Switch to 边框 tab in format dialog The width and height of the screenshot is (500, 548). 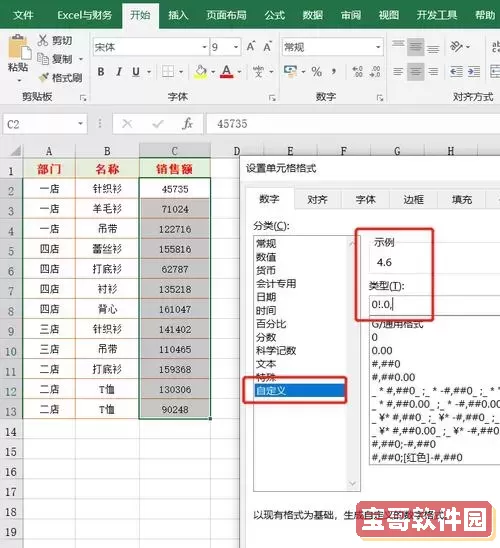(x=413, y=200)
